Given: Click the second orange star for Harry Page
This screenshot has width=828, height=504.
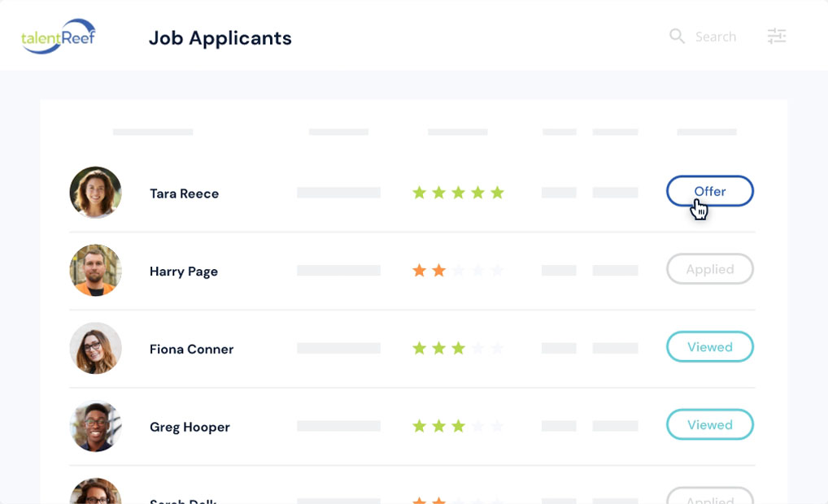Looking at the screenshot, I should click(x=438, y=270).
